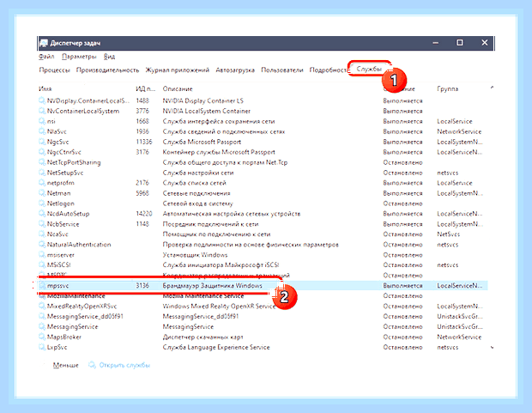Open the Вид menu
Viewport: 532px width, 413px height.
[x=109, y=57]
